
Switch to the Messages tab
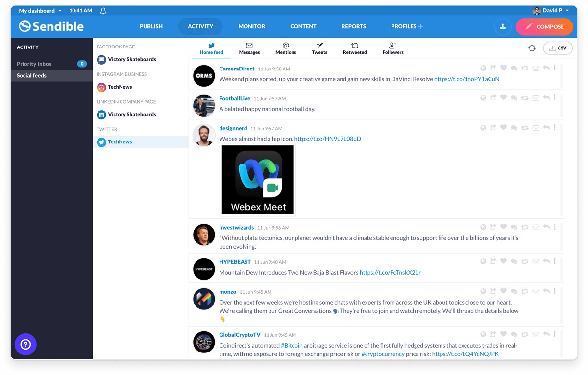(249, 48)
